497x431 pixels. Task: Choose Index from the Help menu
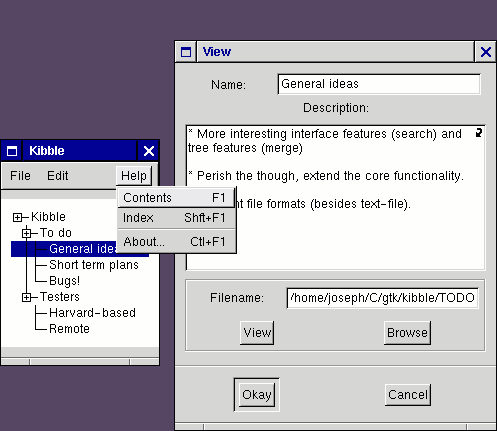(x=176, y=218)
